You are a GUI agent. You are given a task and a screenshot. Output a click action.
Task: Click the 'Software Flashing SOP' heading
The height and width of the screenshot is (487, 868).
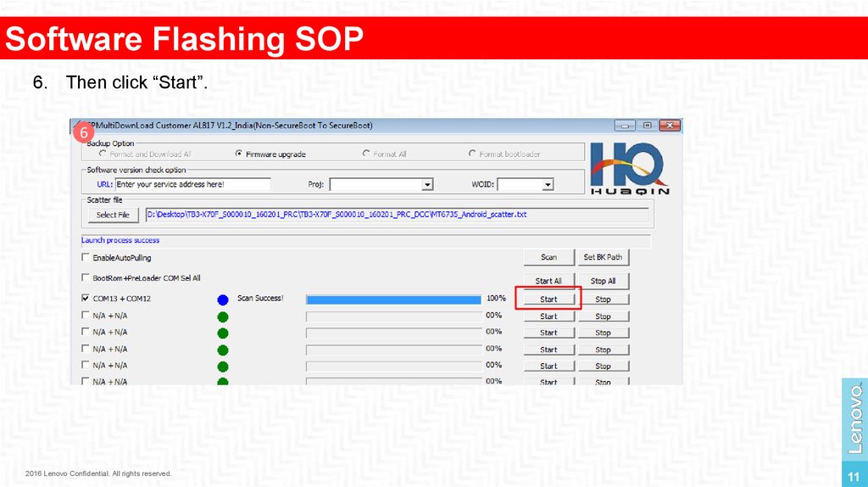click(x=184, y=39)
